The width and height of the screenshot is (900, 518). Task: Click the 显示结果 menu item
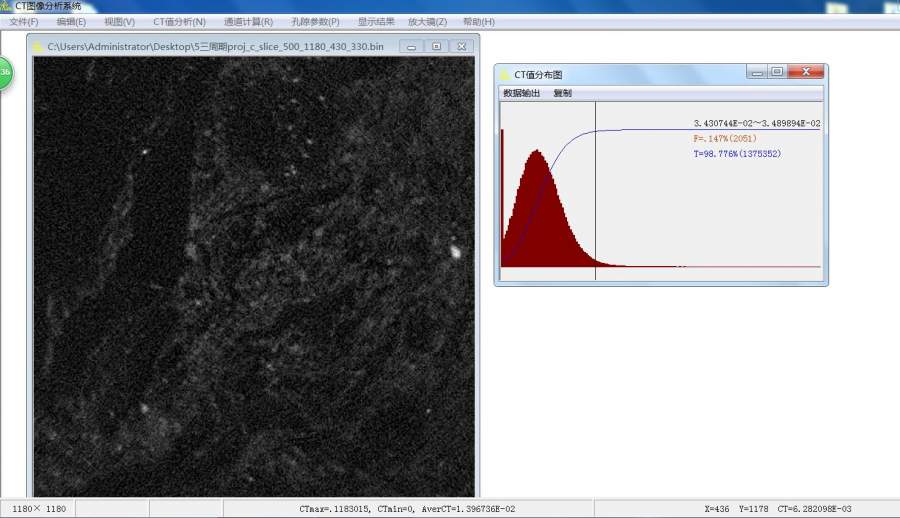pos(376,21)
